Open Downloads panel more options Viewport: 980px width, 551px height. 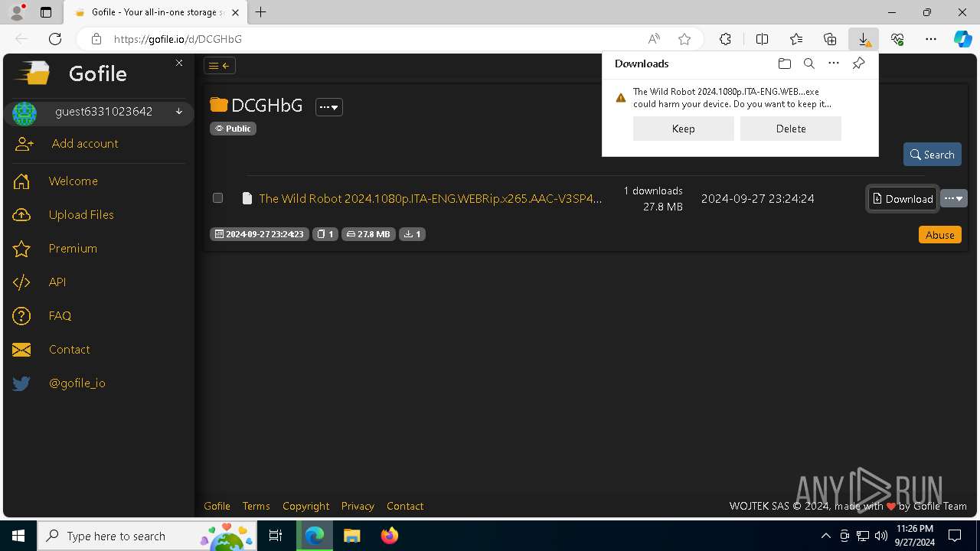[x=834, y=64]
